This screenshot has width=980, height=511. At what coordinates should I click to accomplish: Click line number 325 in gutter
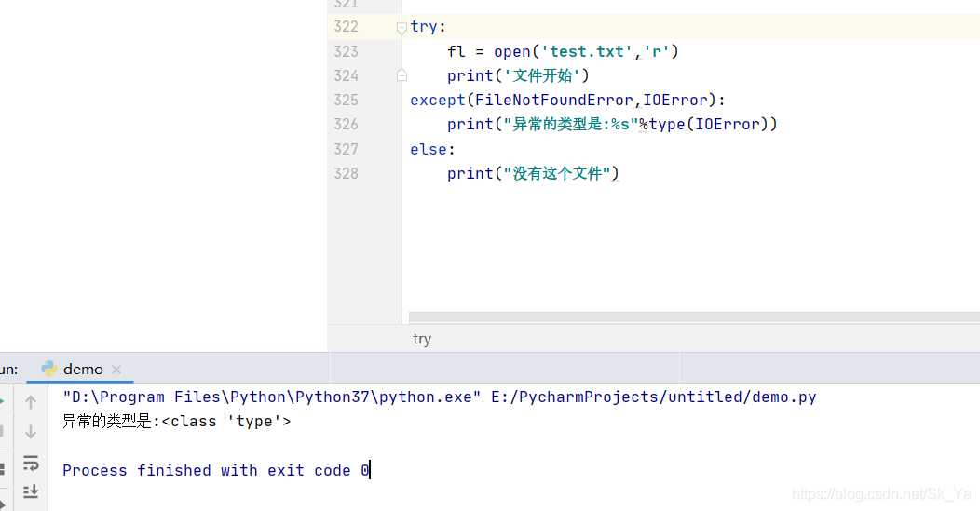(347, 100)
